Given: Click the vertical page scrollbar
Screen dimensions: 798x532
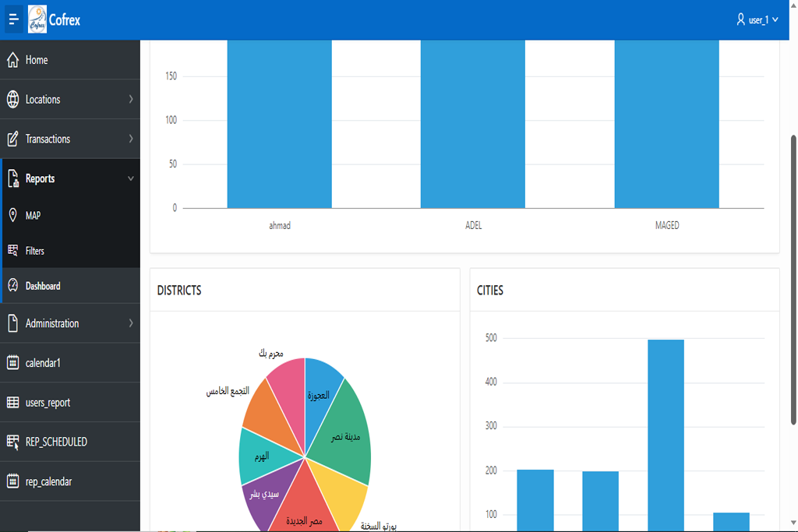Looking at the screenshot, I should pyautogui.click(x=793, y=280).
